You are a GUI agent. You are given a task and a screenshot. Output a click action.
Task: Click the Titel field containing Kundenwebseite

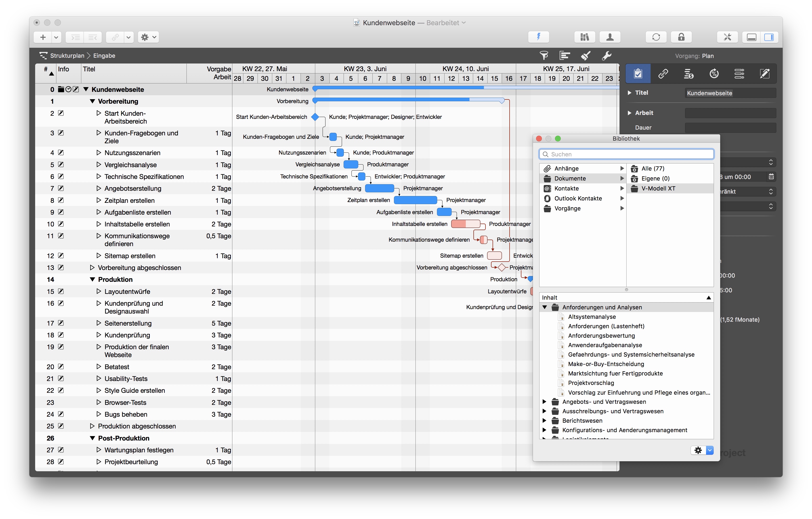coord(730,93)
